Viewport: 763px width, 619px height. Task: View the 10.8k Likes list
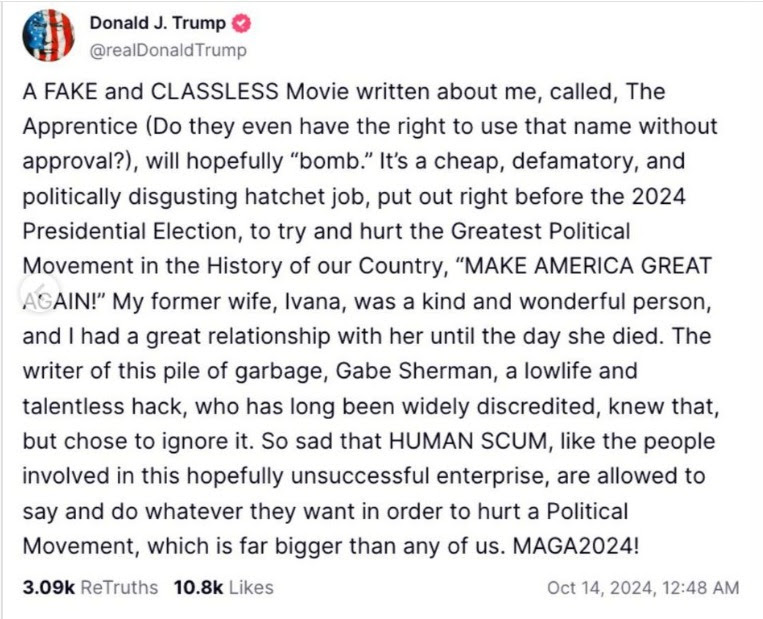(224, 587)
